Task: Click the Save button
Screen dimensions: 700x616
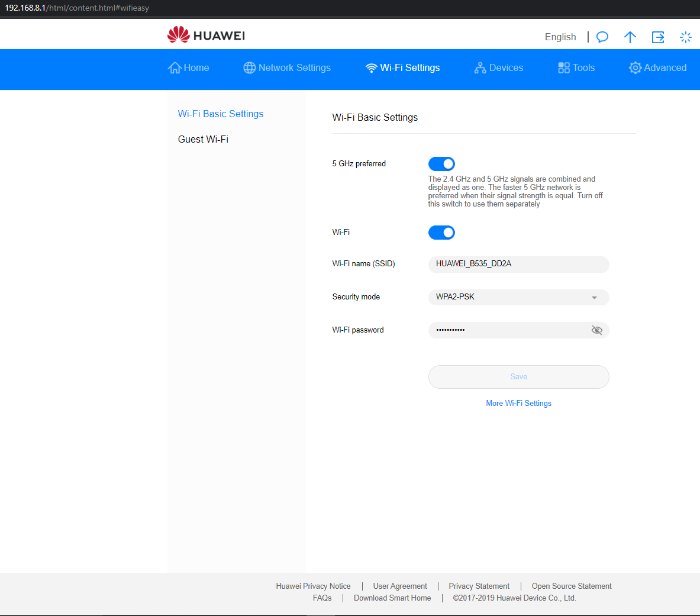Action: pyautogui.click(x=518, y=377)
